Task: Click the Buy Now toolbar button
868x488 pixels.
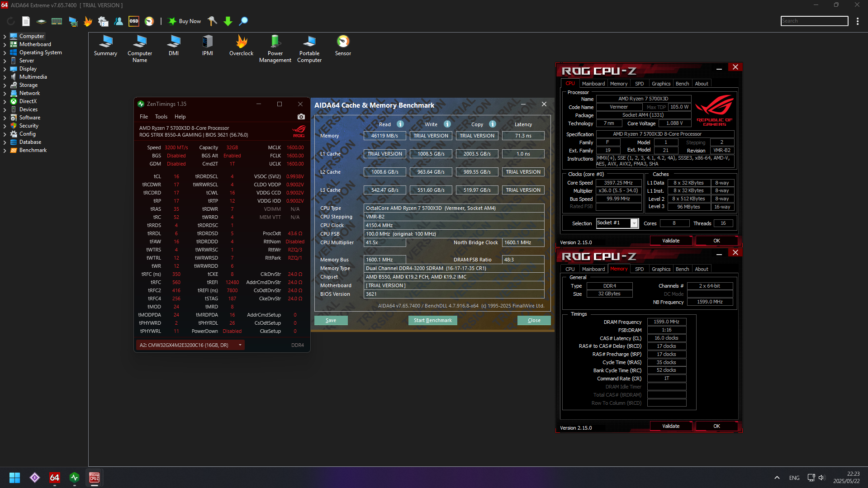Action: (x=185, y=21)
